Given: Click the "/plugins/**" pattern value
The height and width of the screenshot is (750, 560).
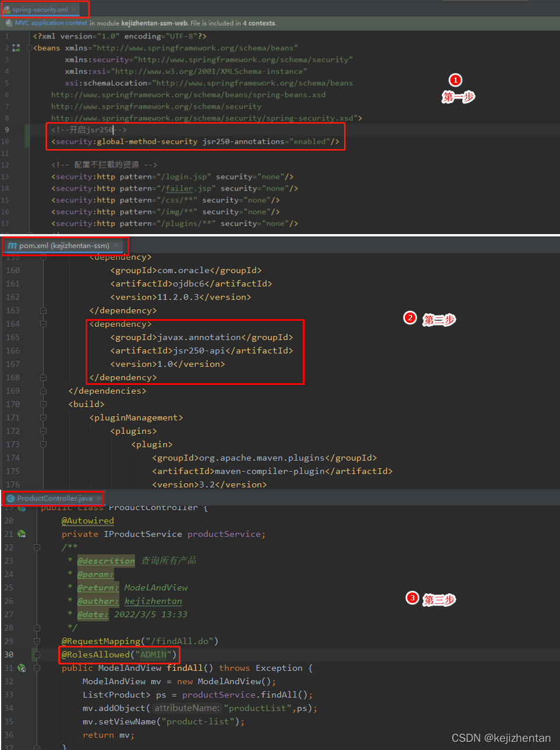Looking at the screenshot, I should click(186, 223).
